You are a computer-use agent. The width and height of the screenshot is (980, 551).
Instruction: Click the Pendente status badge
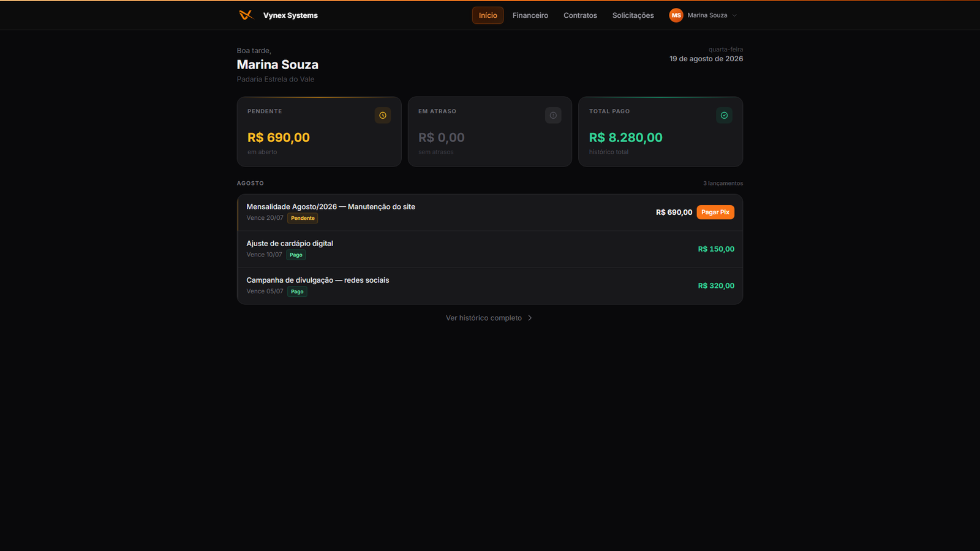tap(303, 218)
